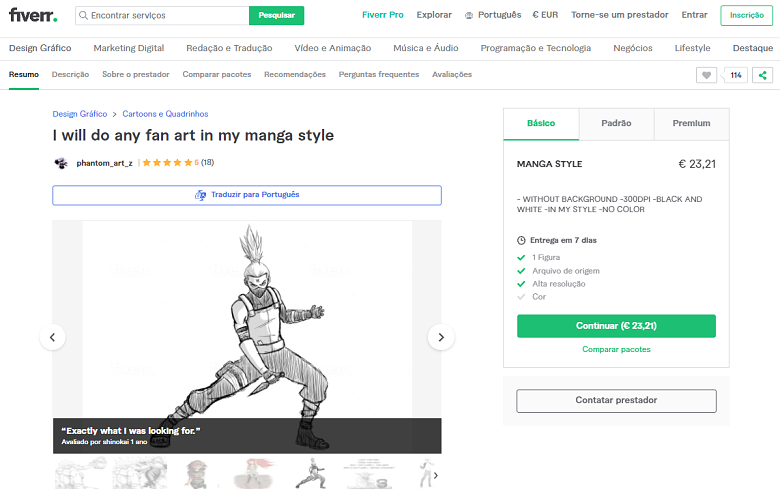Click the Encontrar serviços search field
Image resolution: width=780 pixels, height=498 pixels.
coord(162,15)
